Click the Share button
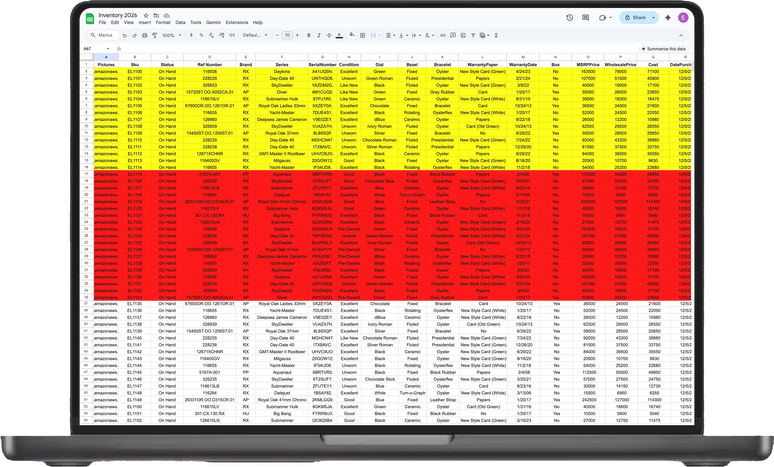This screenshot has width=774, height=467. click(635, 17)
